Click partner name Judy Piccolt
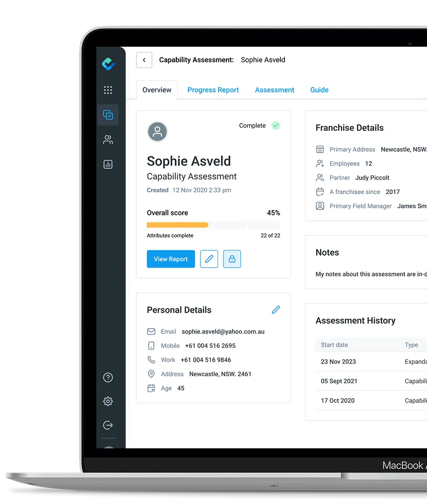 372,178
